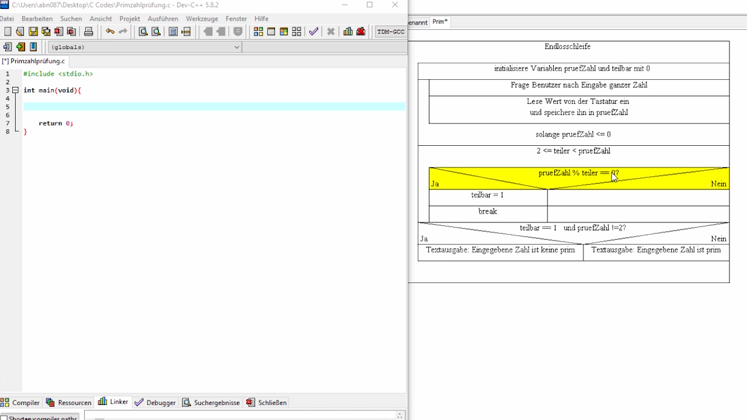Viewport: 747px width, 420px height.
Task: Open the Ausführen menu
Action: pyautogui.click(x=162, y=18)
